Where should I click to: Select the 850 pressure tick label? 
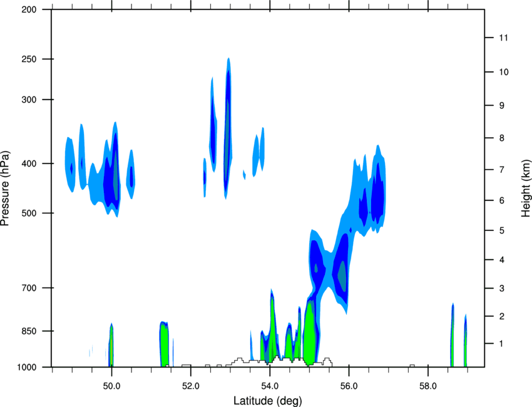point(29,331)
